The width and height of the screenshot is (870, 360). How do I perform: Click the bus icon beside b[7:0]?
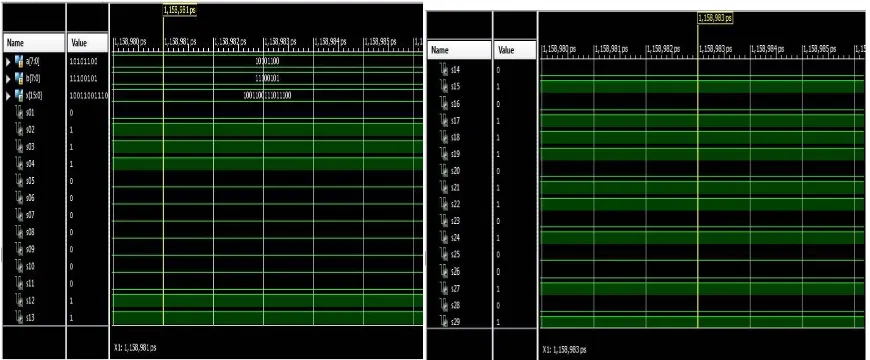pos(18,78)
